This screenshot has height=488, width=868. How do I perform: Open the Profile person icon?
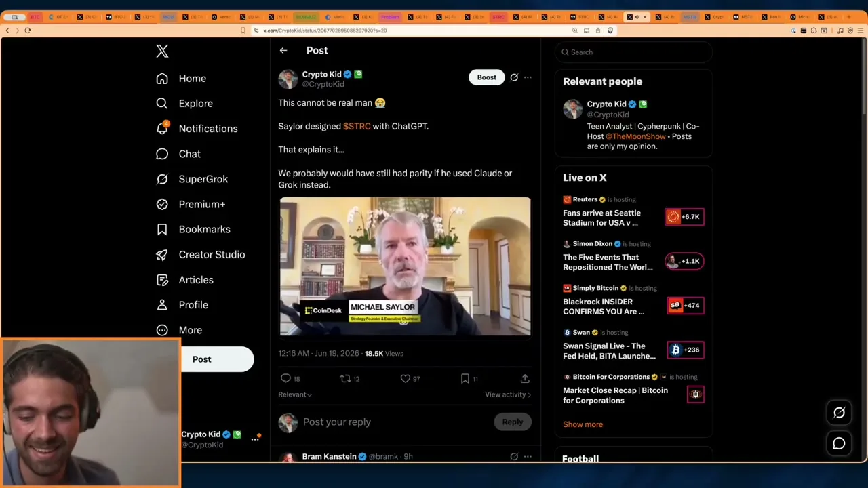(x=162, y=305)
